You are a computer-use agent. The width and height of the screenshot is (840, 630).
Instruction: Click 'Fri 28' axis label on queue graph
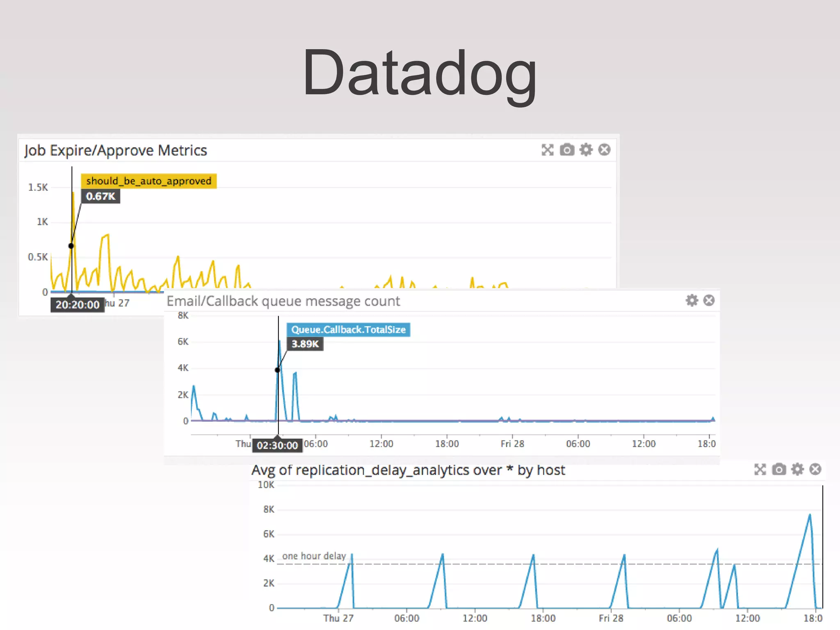click(x=512, y=444)
